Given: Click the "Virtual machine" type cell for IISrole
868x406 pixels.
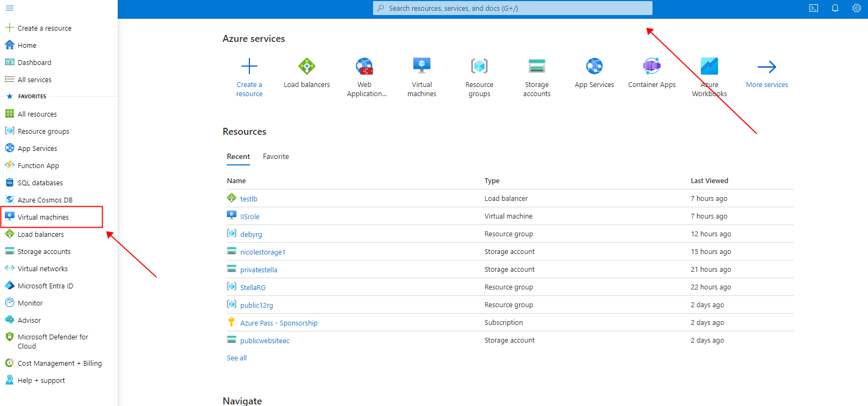Looking at the screenshot, I should [x=508, y=216].
